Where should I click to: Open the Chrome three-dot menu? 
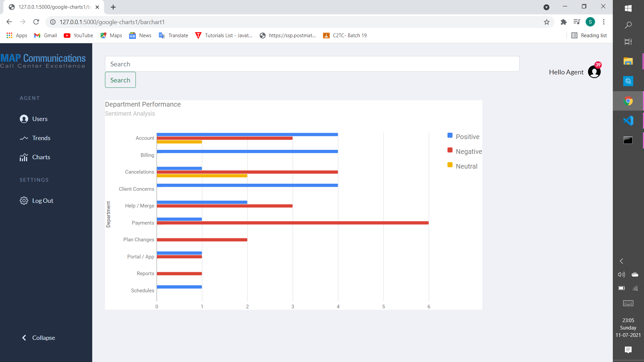[604, 22]
